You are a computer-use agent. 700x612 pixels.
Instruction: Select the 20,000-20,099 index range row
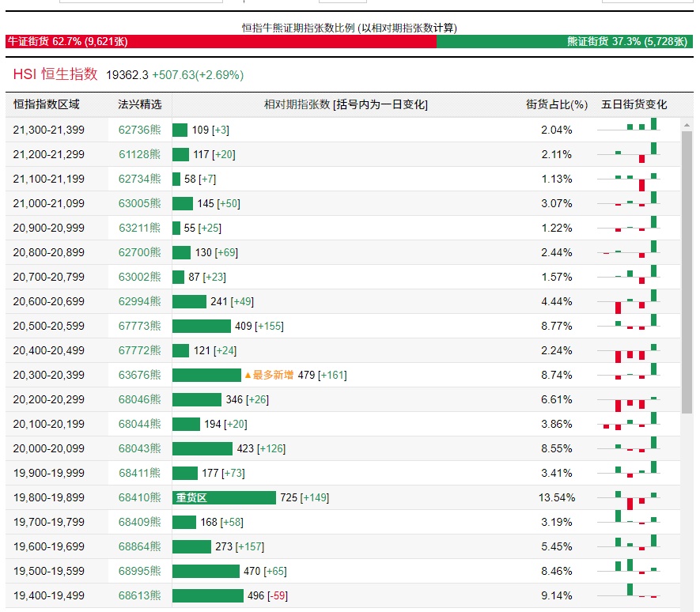48,448
